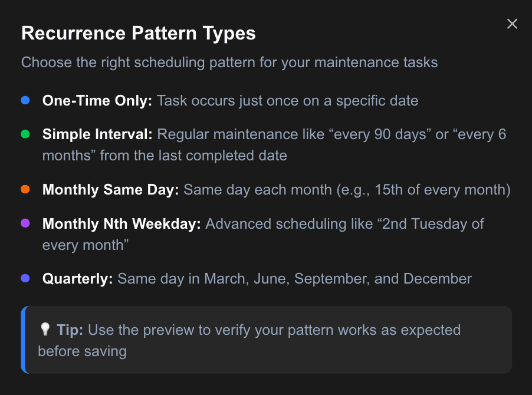Select the One-Time Only pattern option

96,100
